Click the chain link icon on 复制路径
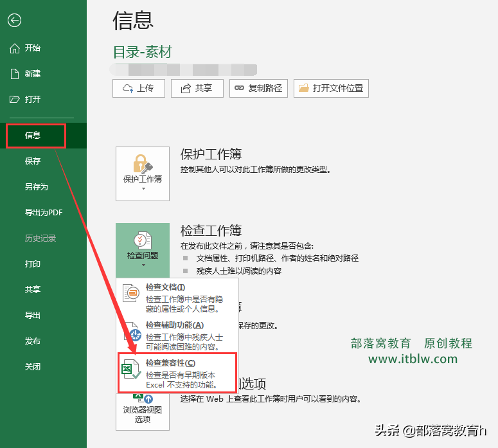498x448 pixels. click(x=239, y=88)
